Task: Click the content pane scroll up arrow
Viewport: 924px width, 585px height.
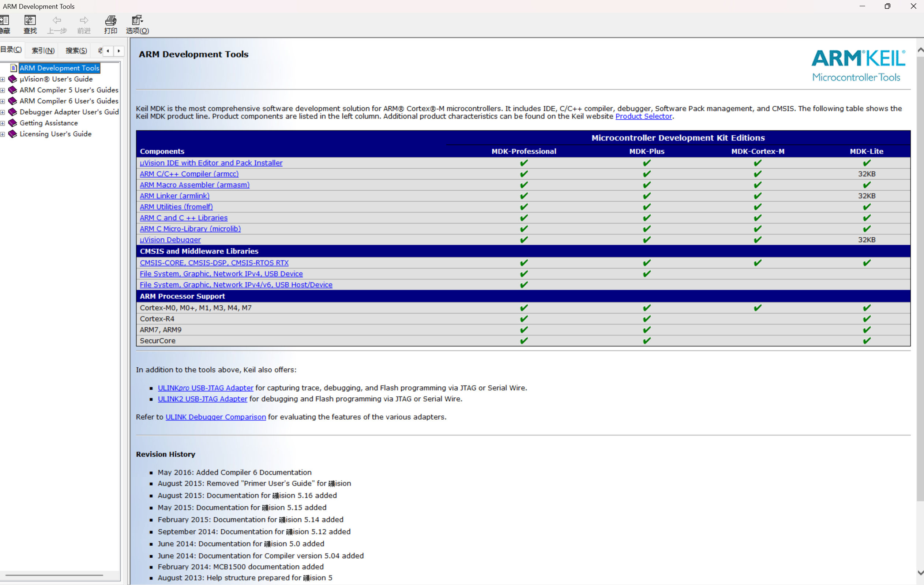Action: (x=920, y=50)
